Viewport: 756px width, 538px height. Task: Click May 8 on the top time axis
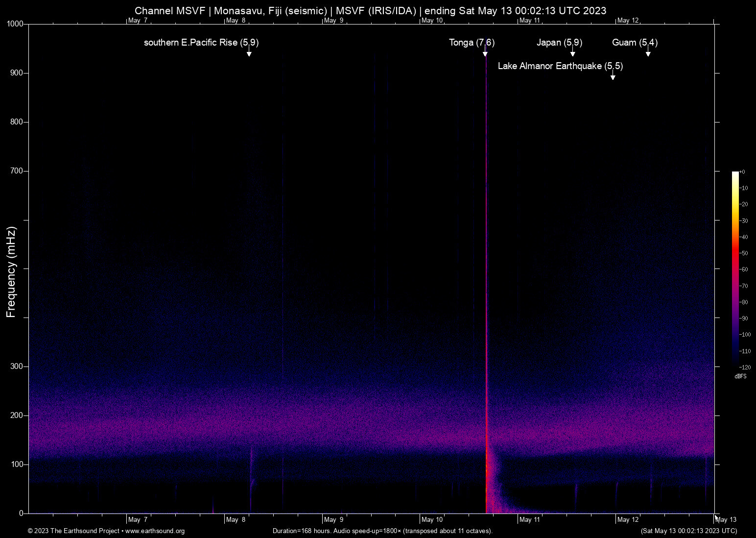coord(236,21)
